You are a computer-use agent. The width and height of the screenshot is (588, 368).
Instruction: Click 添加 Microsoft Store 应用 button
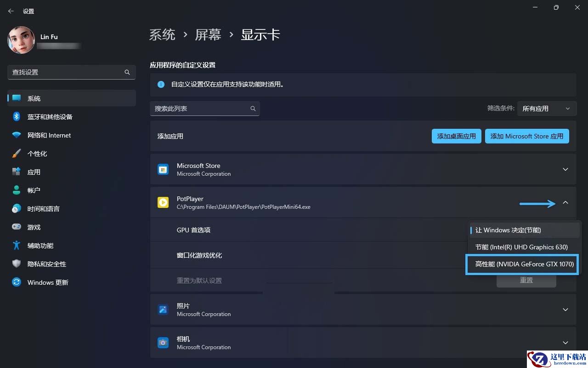coord(527,136)
